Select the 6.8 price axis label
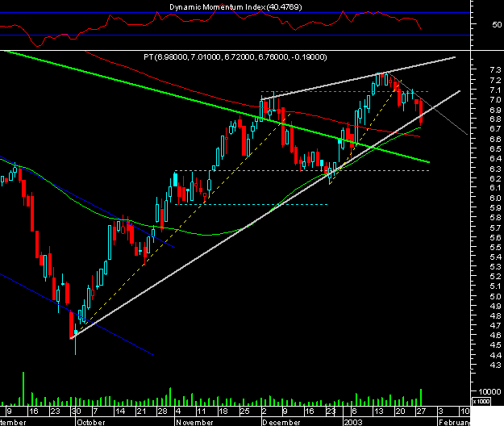This screenshot has height=426, width=504. [x=495, y=119]
